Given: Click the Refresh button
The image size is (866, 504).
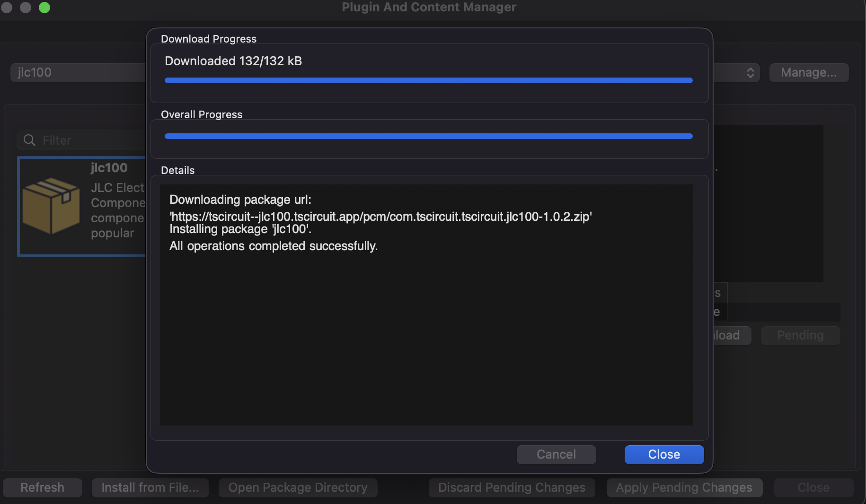Looking at the screenshot, I should (42, 487).
